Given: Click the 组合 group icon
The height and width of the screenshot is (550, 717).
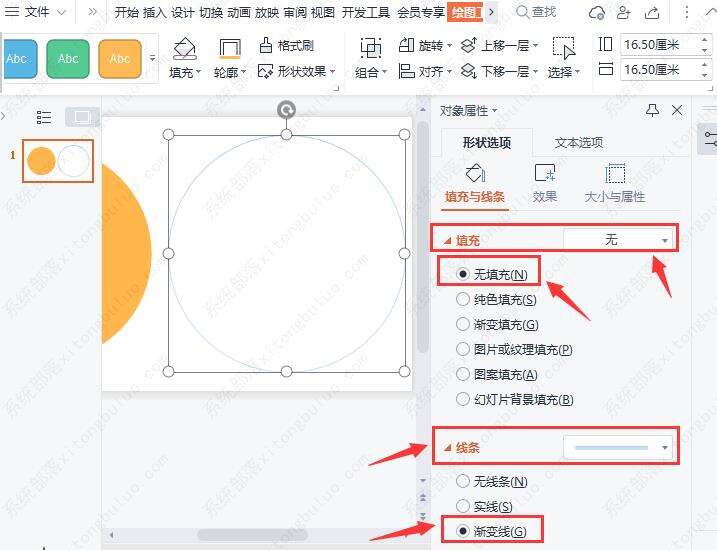Looking at the screenshot, I should pos(370,48).
